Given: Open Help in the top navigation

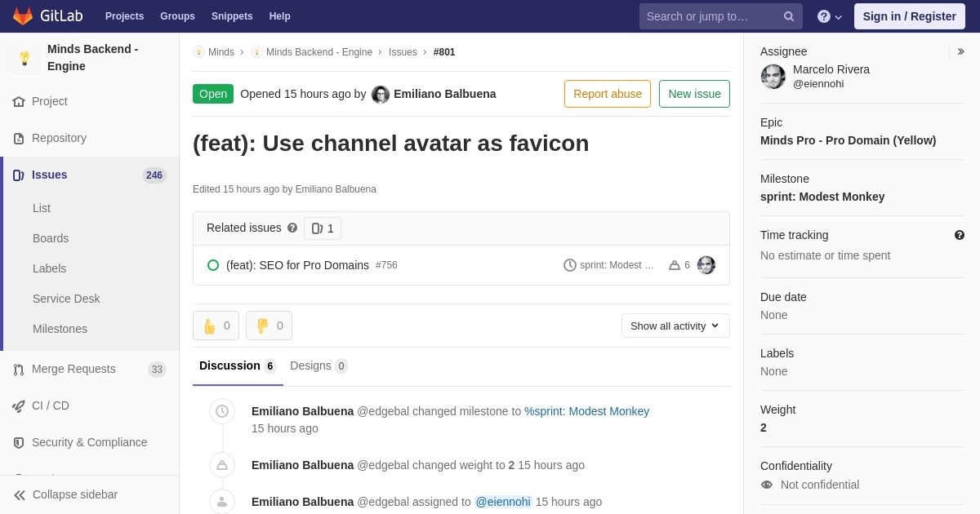Looking at the screenshot, I should click(280, 16).
